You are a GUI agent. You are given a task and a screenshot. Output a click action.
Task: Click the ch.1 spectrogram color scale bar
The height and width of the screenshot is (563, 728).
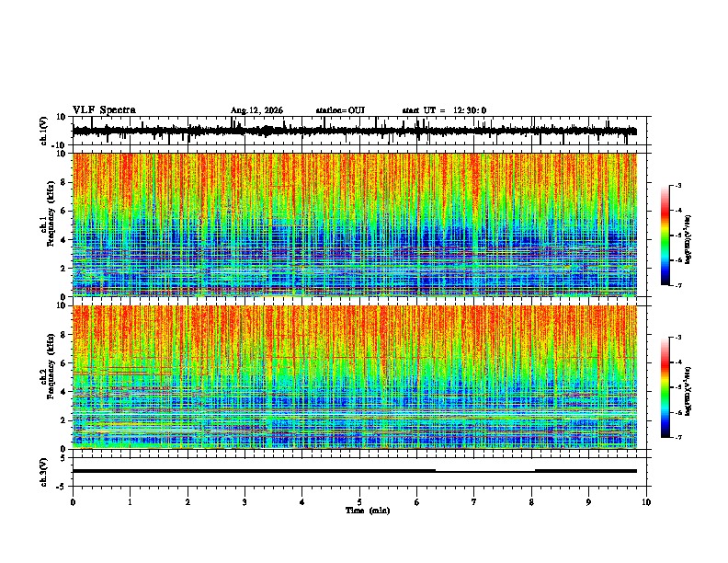[665, 236]
